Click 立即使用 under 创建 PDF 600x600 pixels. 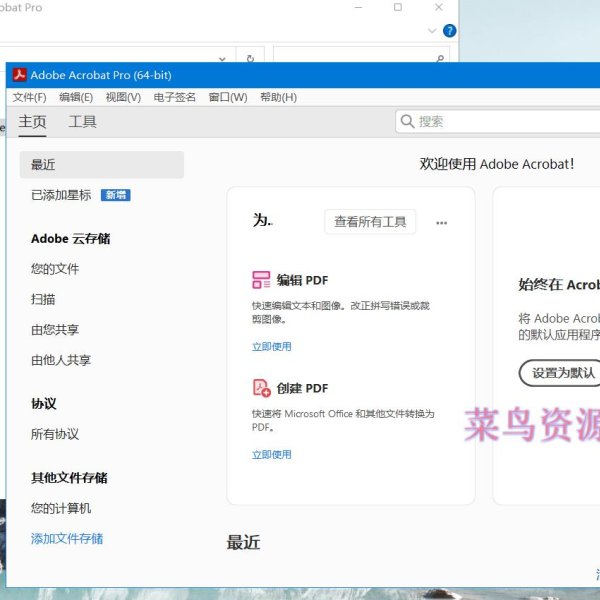pyautogui.click(x=272, y=455)
